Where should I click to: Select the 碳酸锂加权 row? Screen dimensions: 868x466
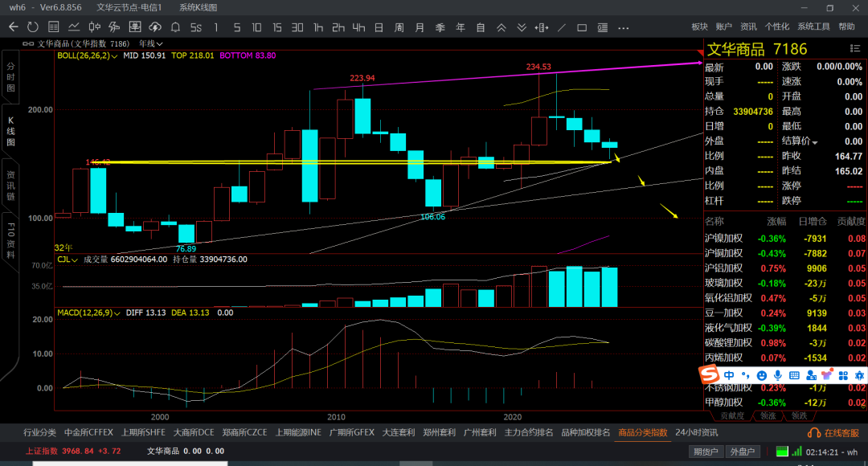point(785,342)
